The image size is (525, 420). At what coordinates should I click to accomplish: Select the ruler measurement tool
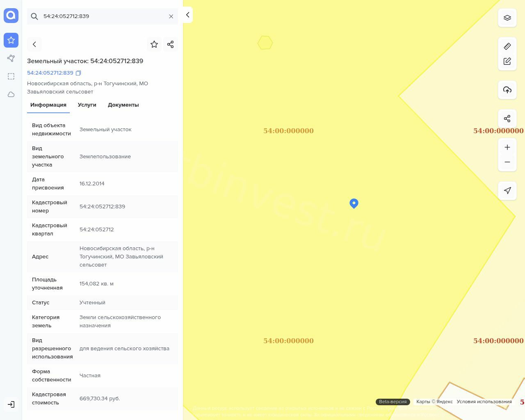(x=507, y=46)
